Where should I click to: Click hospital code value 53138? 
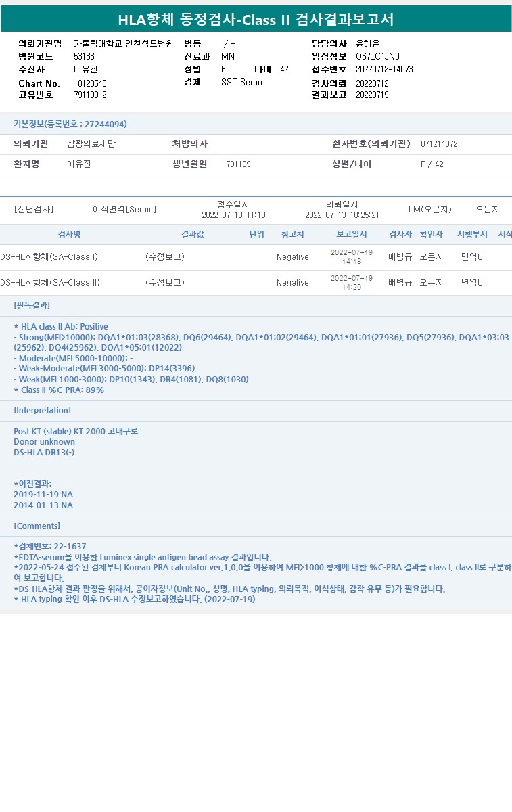pos(85,56)
